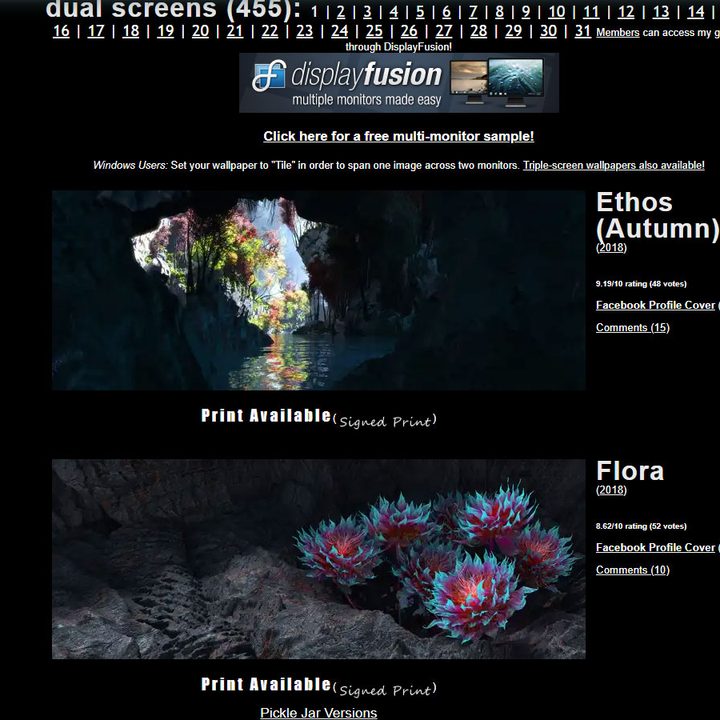Open Comments (10) for Flora
This screenshot has height=720, width=720.
(632, 570)
